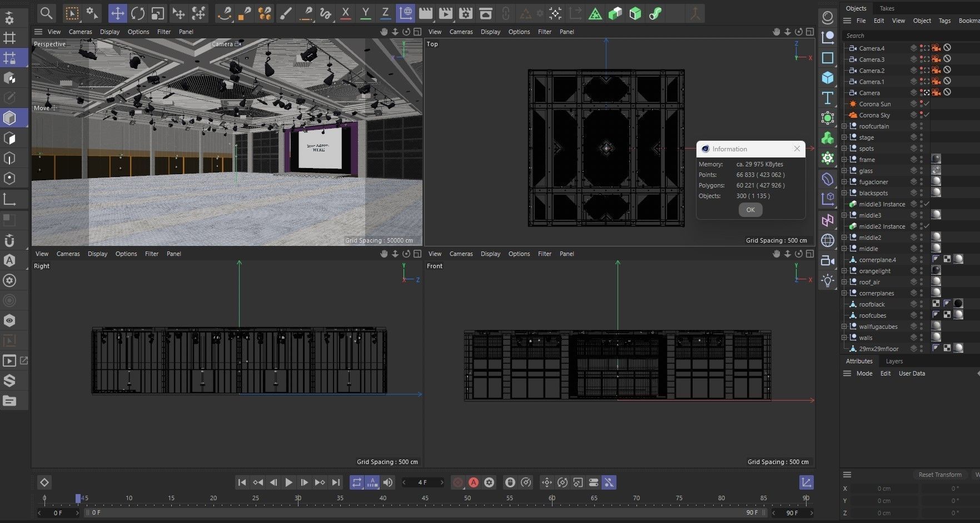Click the timeline graph icon at far right
This screenshot has height=523, width=980.
point(806,482)
